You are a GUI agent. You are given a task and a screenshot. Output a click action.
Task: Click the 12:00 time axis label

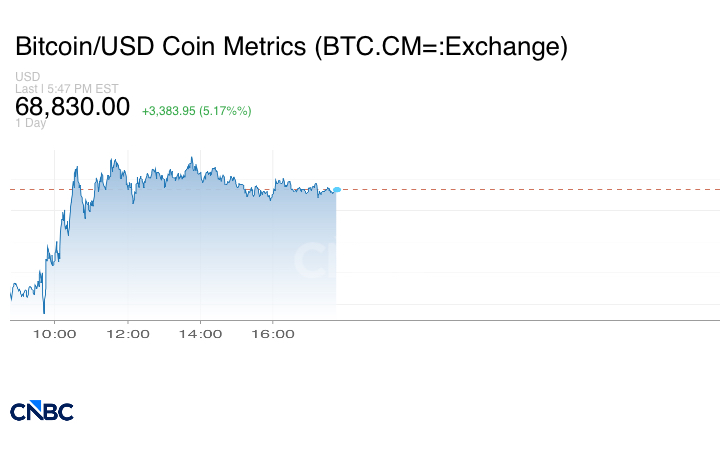point(127,334)
